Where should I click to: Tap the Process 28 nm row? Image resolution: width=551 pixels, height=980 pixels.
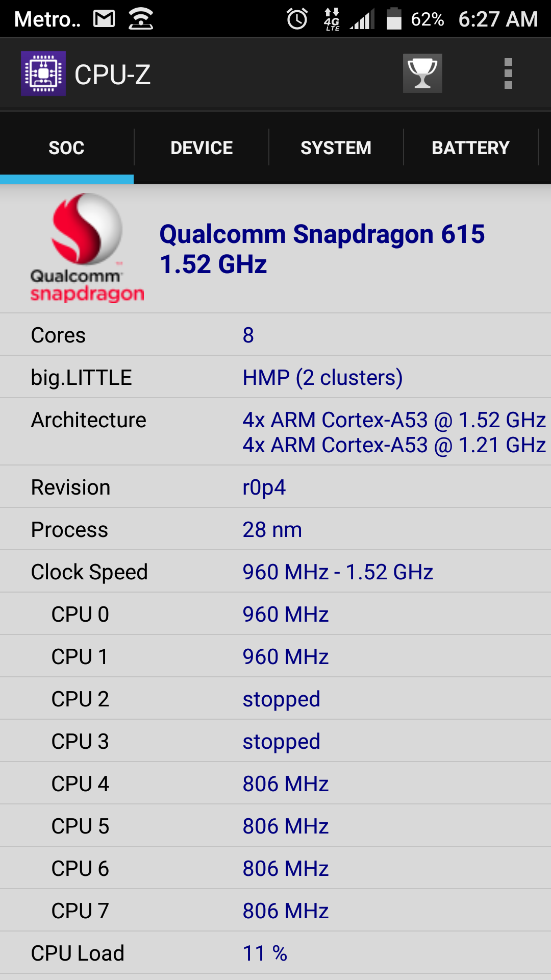(x=275, y=529)
